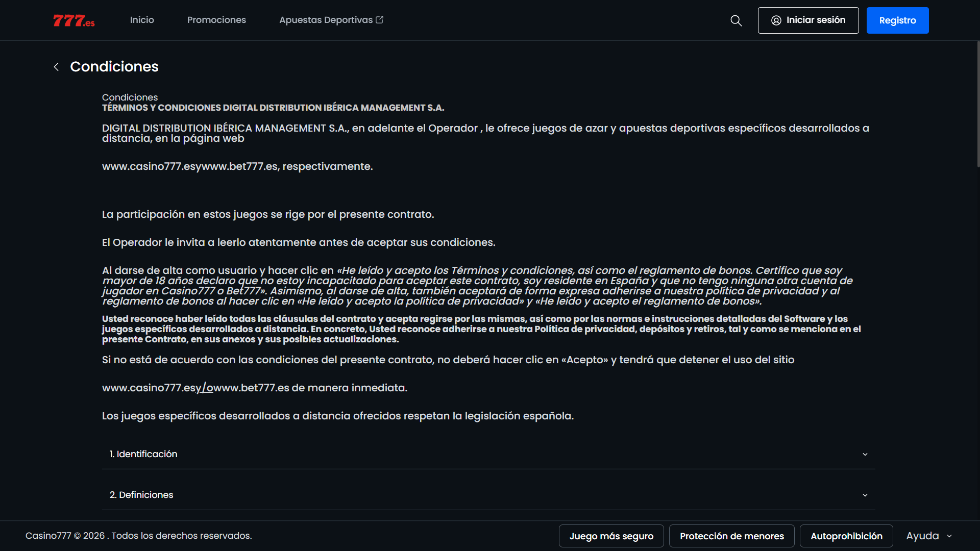Click the back arrow next to Condiciones

(56, 67)
